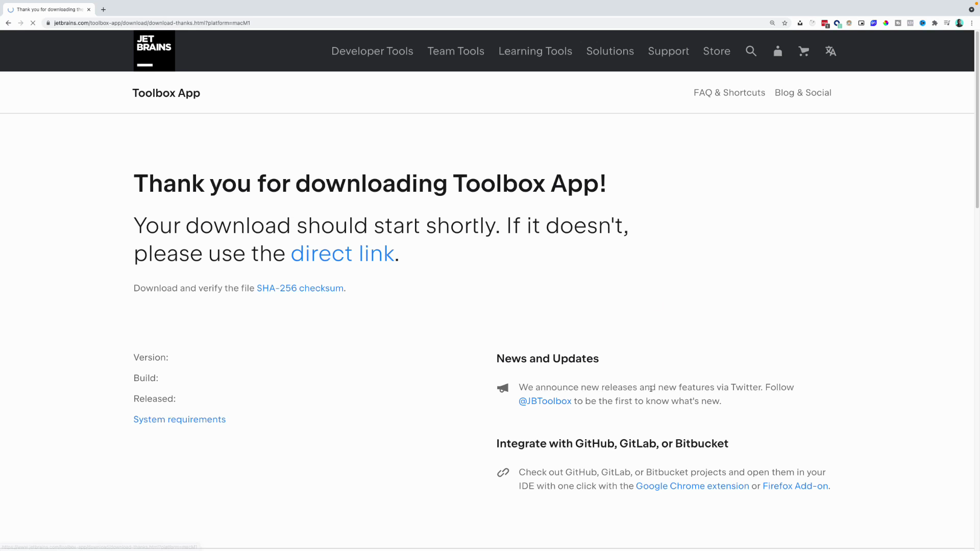Open the Google Chrome extension link
The height and width of the screenshot is (551, 980).
[x=693, y=486]
